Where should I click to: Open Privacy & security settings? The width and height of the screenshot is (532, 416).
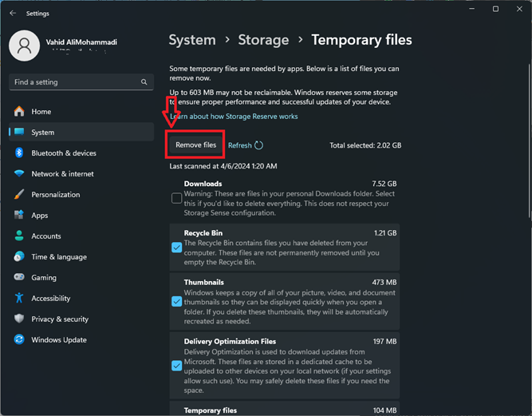(81, 319)
